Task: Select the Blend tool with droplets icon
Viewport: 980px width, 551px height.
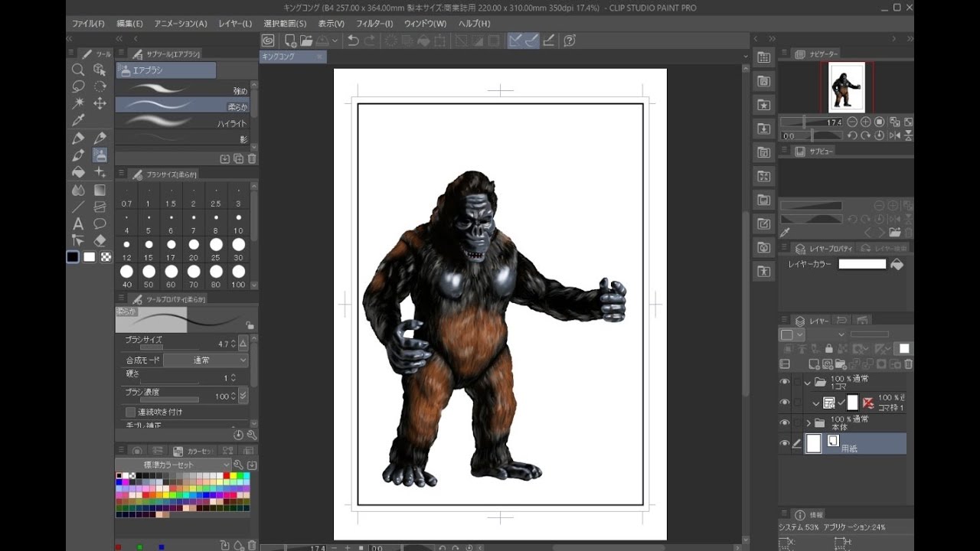Action: tap(77, 190)
